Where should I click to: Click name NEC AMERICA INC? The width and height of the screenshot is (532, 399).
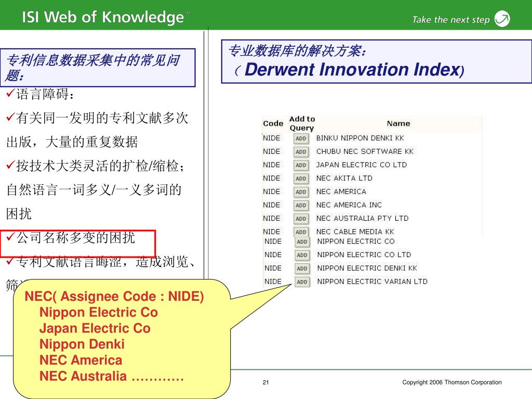point(349,205)
